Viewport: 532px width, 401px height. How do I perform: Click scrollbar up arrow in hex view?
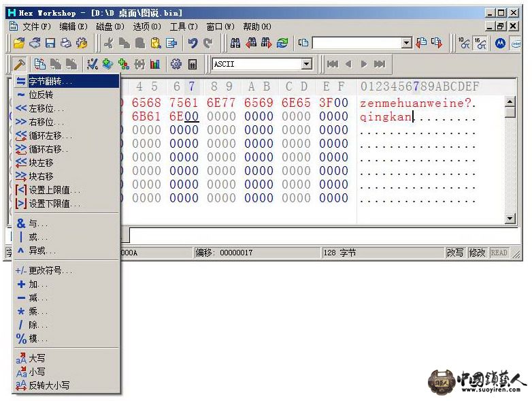click(x=510, y=101)
